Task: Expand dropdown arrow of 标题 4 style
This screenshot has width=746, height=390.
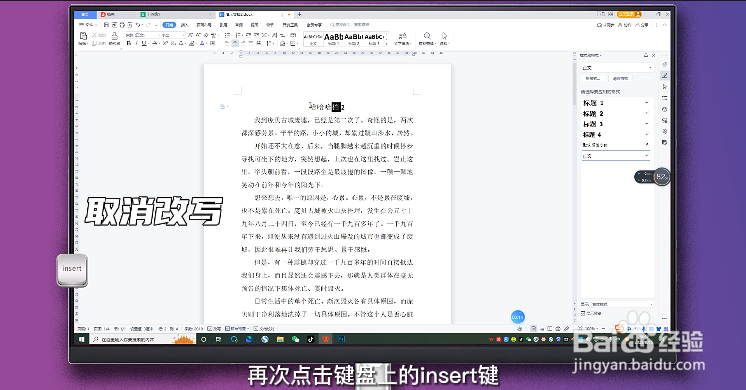Action: (x=647, y=134)
